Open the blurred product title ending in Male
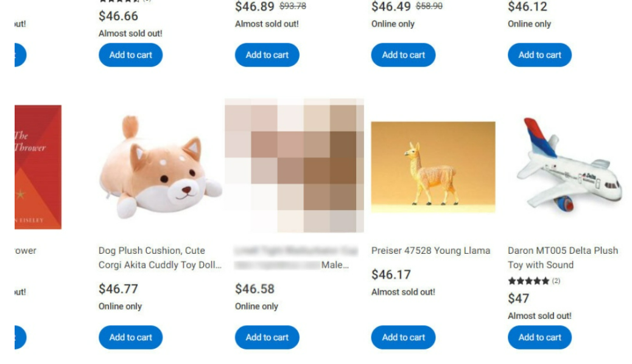The height and width of the screenshot is (364, 632). click(296, 257)
